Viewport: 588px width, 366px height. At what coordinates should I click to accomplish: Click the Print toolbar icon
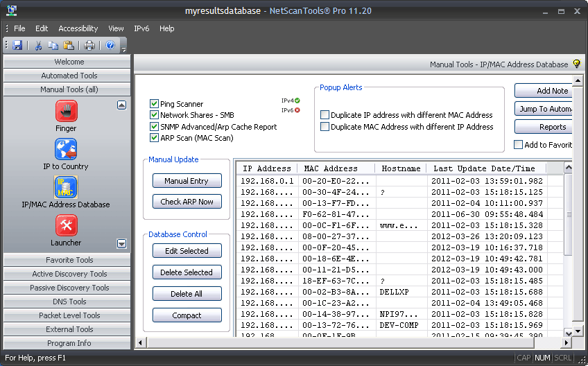(x=89, y=45)
